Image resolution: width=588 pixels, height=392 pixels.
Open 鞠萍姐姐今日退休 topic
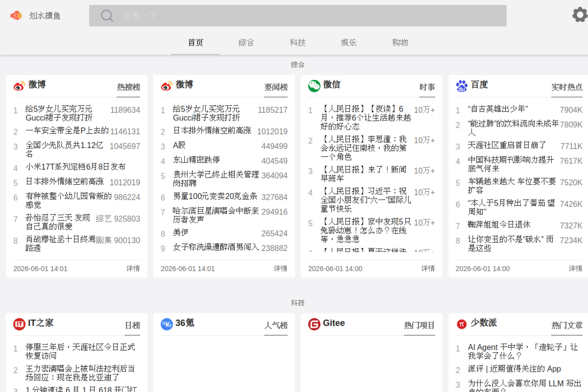(499, 225)
